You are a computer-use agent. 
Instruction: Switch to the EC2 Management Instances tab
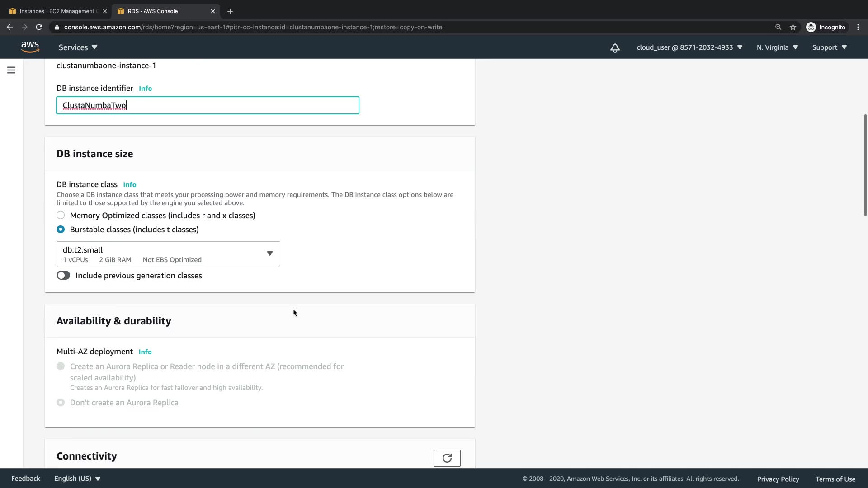pyautogui.click(x=57, y=11)
